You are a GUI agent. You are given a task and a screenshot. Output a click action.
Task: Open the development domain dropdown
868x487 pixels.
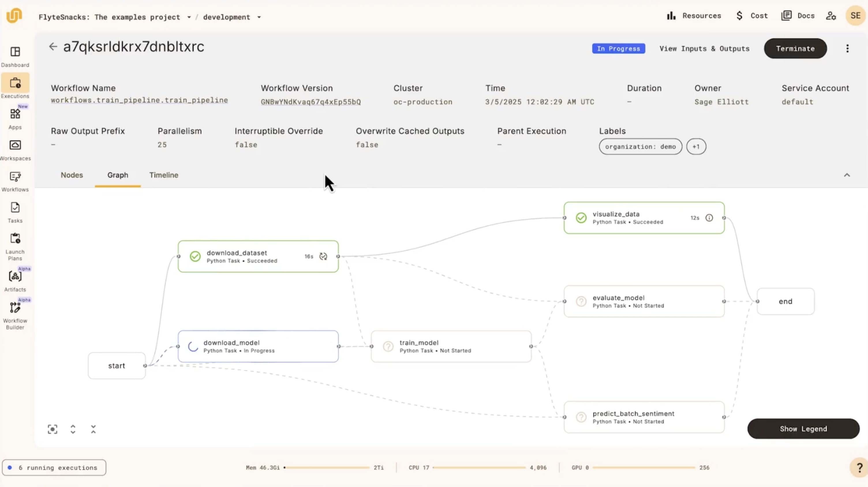[x=259, y=17]
